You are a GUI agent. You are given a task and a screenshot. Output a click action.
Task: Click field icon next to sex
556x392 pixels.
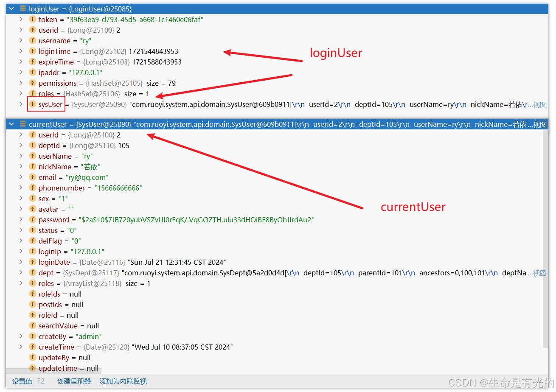(33, 198)
